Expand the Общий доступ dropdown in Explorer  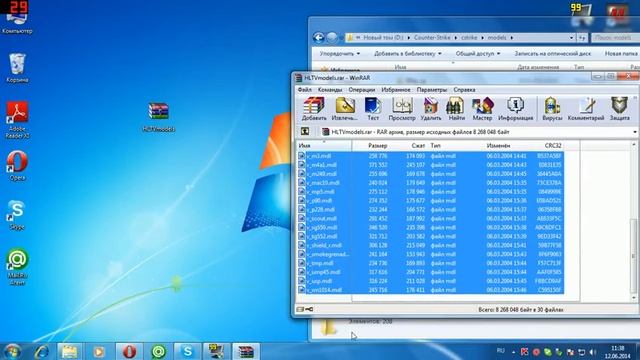[478, 53]
